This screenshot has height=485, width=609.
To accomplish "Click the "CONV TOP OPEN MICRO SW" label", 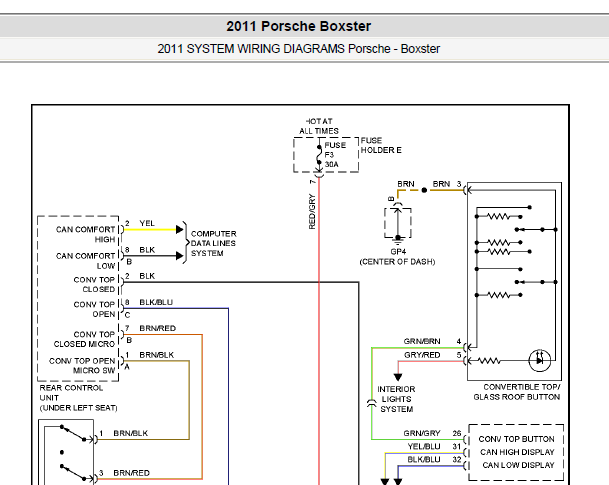I will coord(82,365).
